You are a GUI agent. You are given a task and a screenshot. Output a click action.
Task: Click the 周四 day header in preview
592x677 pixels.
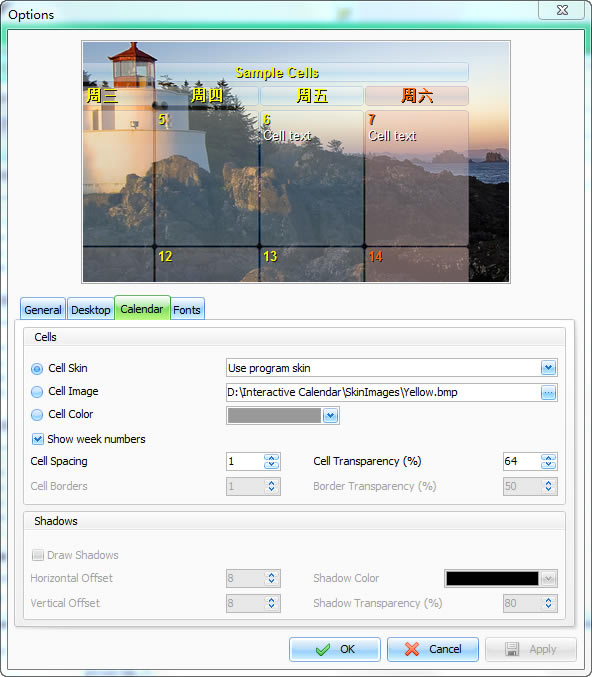point(206,96)
